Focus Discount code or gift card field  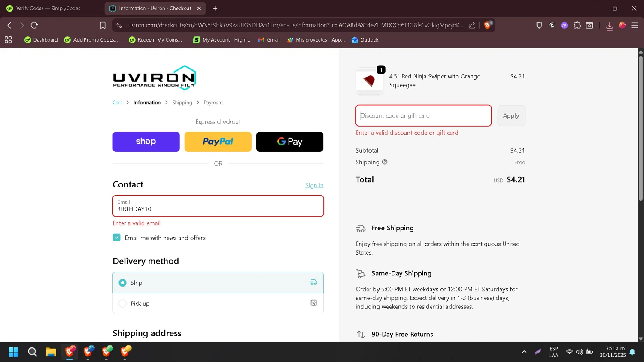coord(423,115)
